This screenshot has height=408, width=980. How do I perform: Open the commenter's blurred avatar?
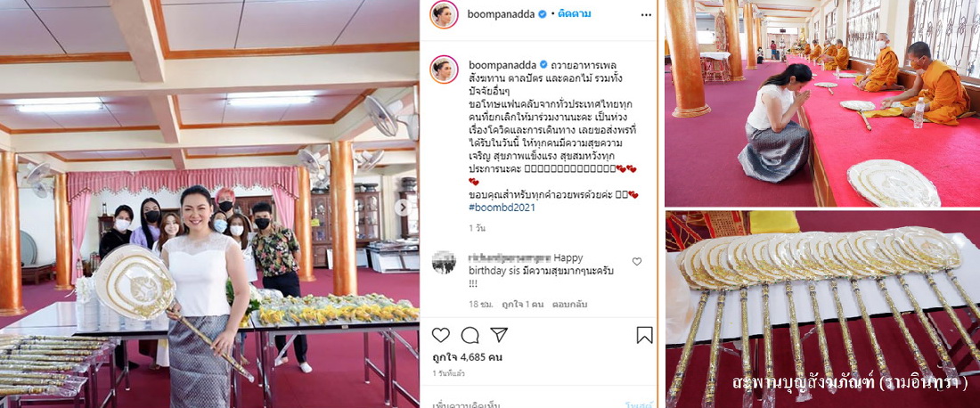click(x=444, y=263)
